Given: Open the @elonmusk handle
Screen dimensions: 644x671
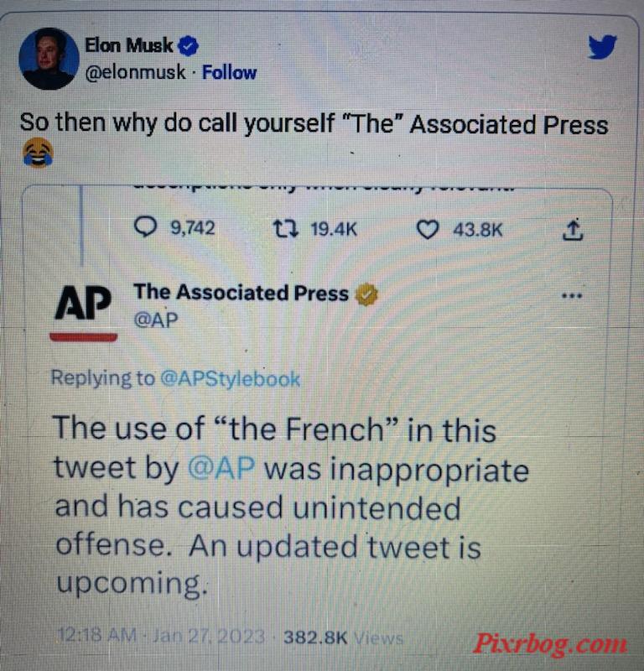Looking at the screenshot, I should click(x=136, y=72).
